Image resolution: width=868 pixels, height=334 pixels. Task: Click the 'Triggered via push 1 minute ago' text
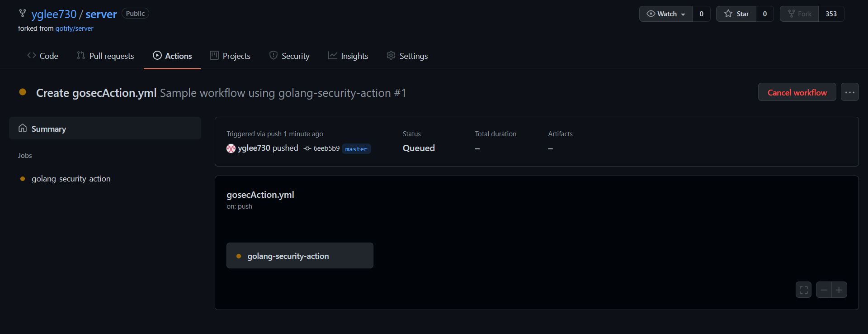275,134
